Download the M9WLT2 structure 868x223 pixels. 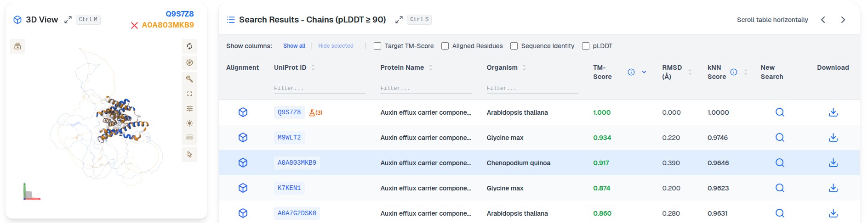pyautogui.click(x=833, y=138)
